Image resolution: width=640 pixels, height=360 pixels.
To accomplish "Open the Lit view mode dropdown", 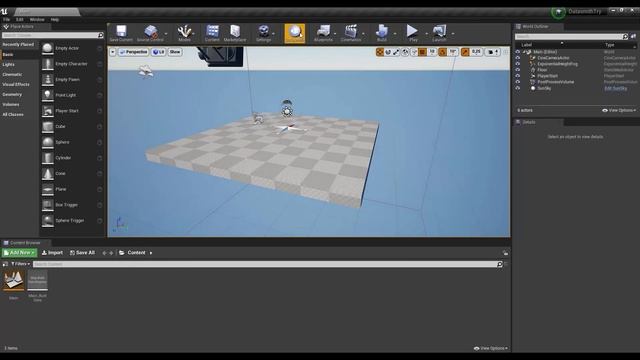I will click(x=158, y=52).
